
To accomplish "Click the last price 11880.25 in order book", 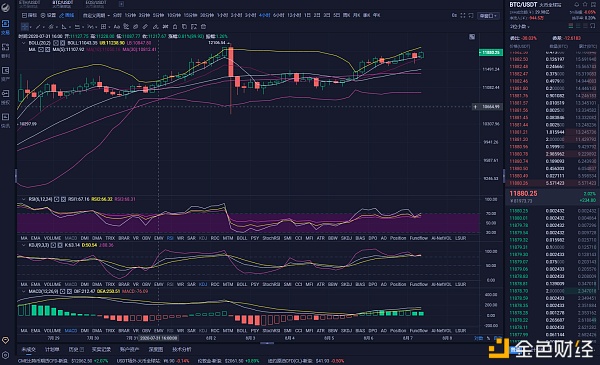I will (x=523, y=194).
